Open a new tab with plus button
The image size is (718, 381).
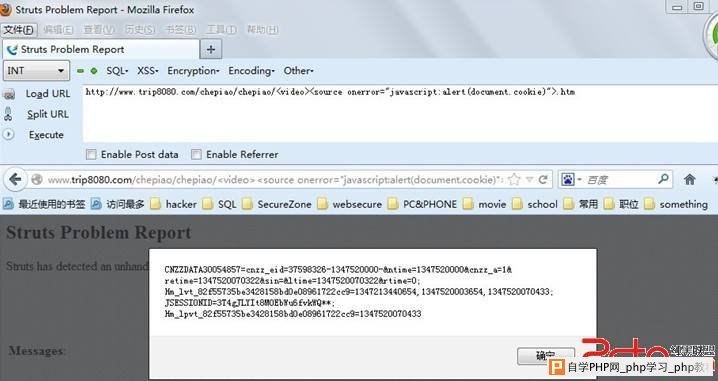point(211,49)
